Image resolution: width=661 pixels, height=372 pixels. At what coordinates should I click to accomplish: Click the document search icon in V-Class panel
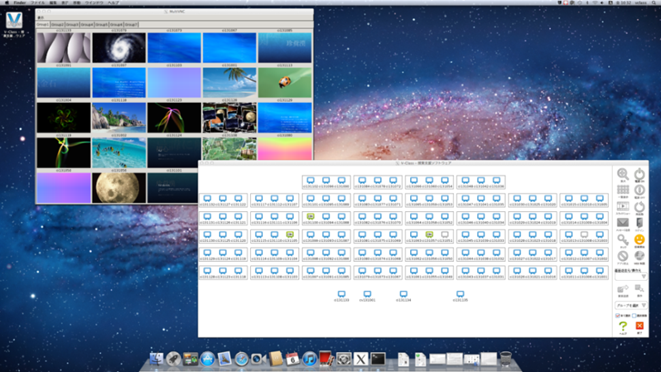tap(640, 289)
